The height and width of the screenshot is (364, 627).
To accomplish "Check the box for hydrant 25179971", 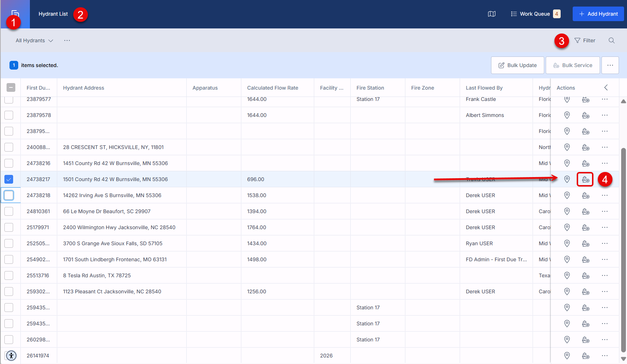I will tap(9, 227).
